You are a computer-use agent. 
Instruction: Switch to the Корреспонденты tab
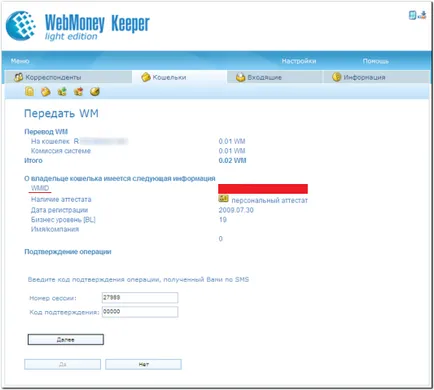point(68,77)
